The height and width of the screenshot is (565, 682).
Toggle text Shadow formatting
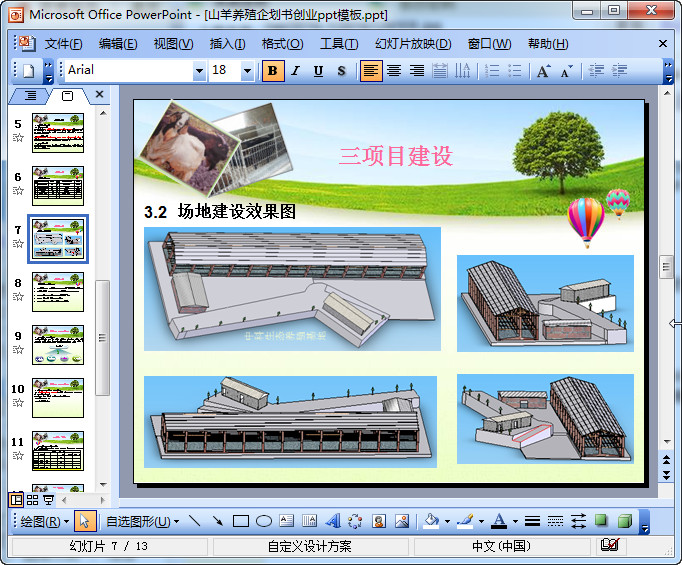click(341, 70)
